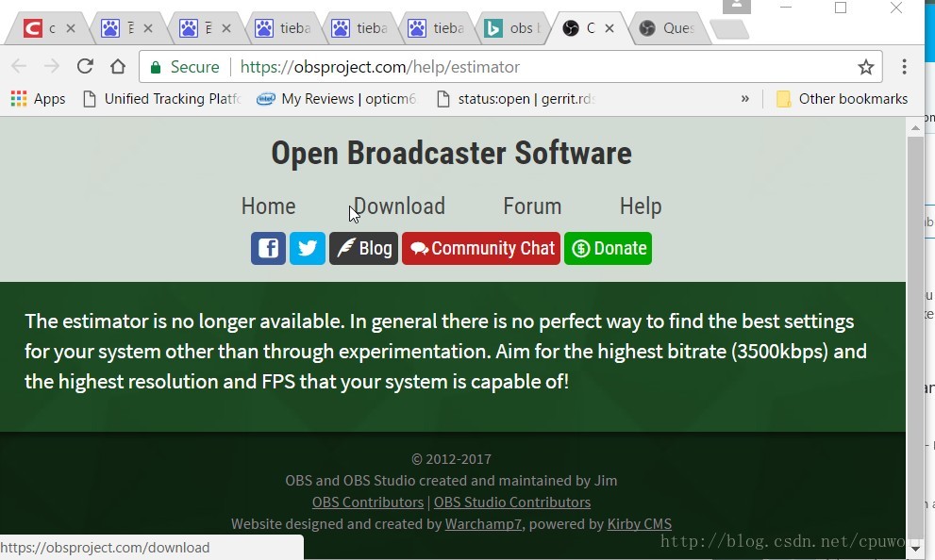Open the OBS Studio Contributors link

512,502
